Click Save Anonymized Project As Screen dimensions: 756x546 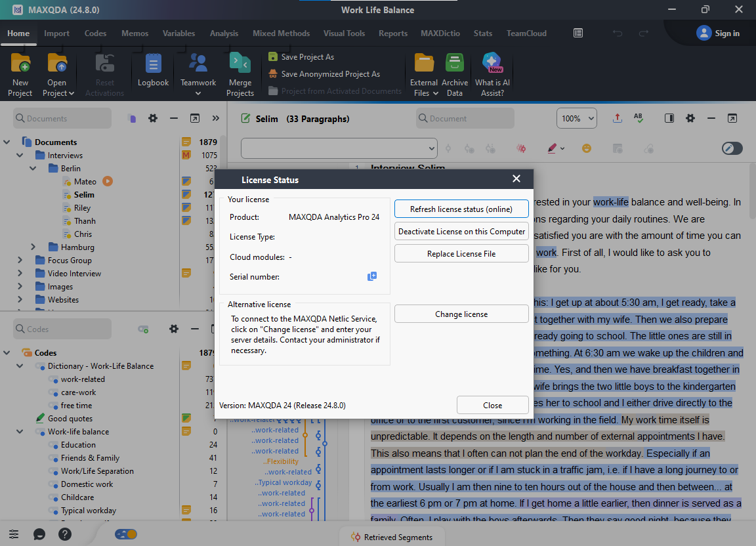tap(324, 73)
